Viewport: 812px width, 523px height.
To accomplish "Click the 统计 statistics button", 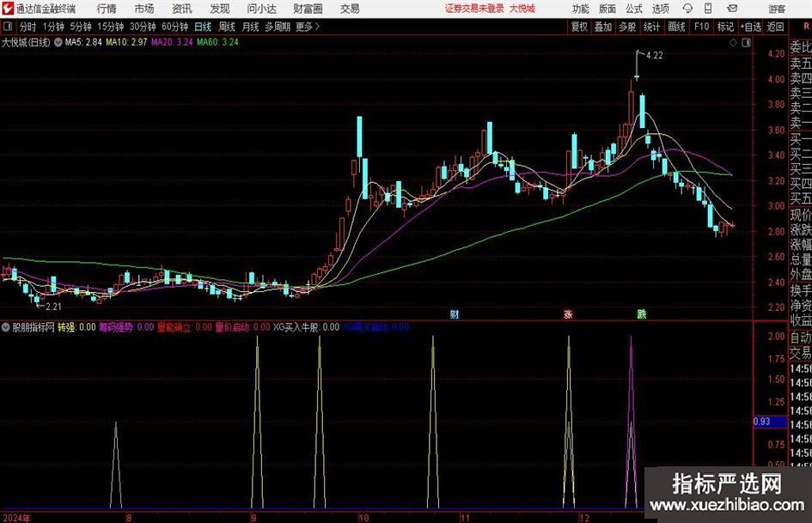I will [651, 27].
